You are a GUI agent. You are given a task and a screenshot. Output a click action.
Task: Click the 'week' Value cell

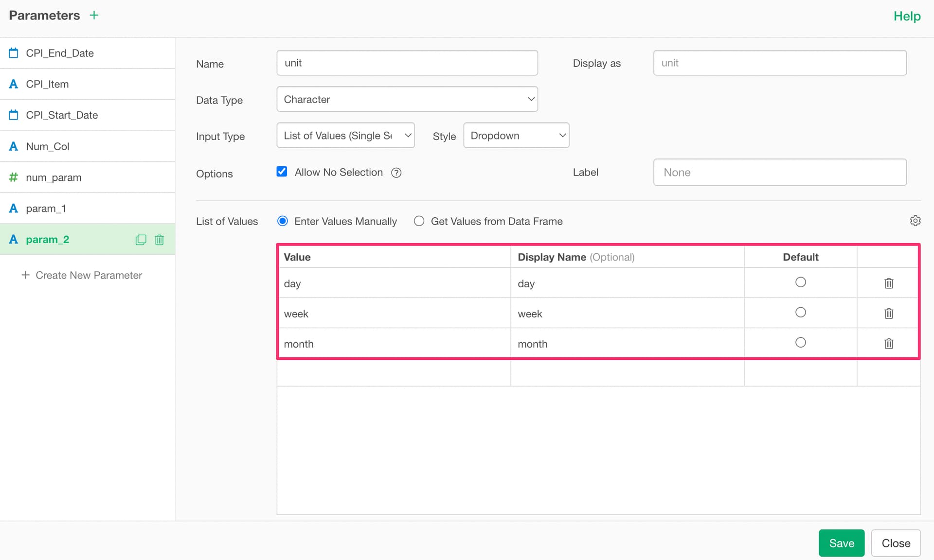394,313
